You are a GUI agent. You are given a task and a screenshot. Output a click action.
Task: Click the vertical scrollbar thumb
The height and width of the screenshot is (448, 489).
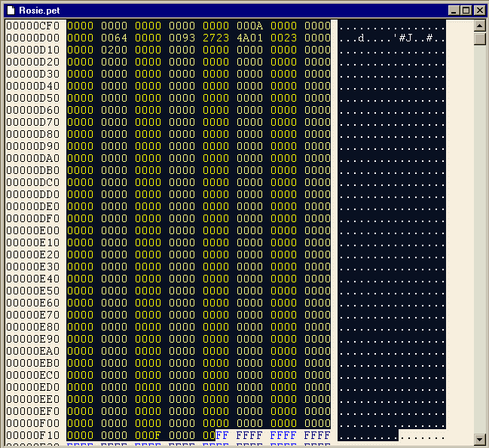coord(480,38)
